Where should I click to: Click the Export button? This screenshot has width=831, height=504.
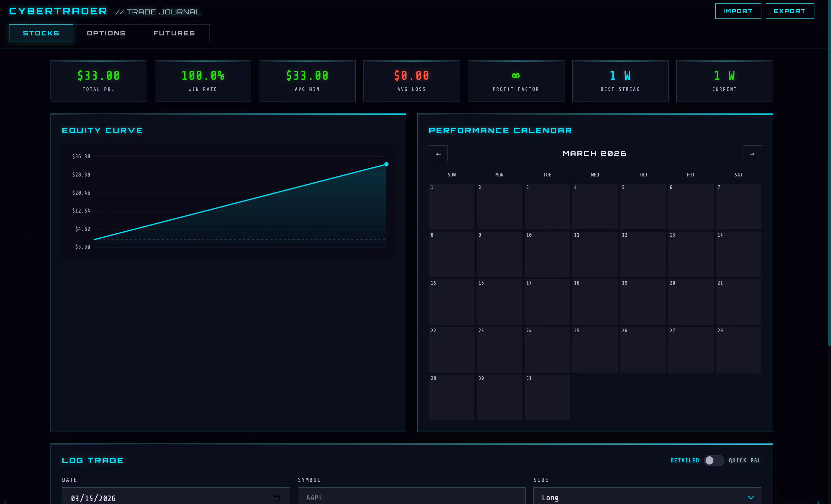click(x=790, y=11)
